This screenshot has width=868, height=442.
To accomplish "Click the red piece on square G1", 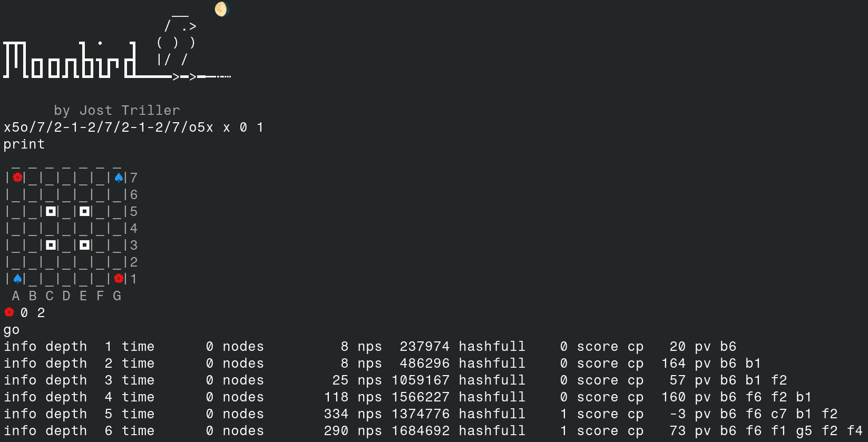I will [119, 279].
